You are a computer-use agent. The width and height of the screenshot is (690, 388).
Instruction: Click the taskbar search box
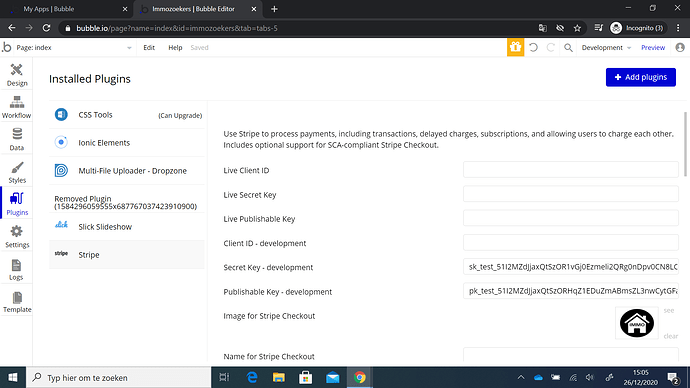tap(119, 377)
